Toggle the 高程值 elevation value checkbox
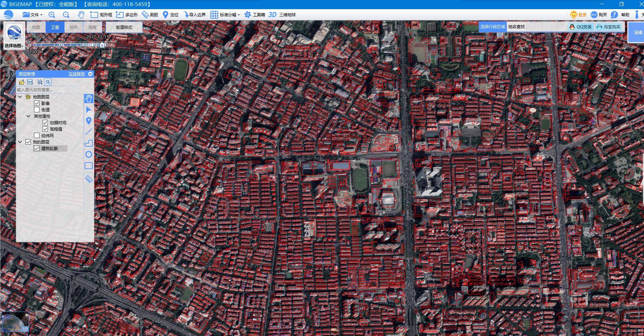Image resolution: width=644 pixels, height=336 pixels. point(45,129)
